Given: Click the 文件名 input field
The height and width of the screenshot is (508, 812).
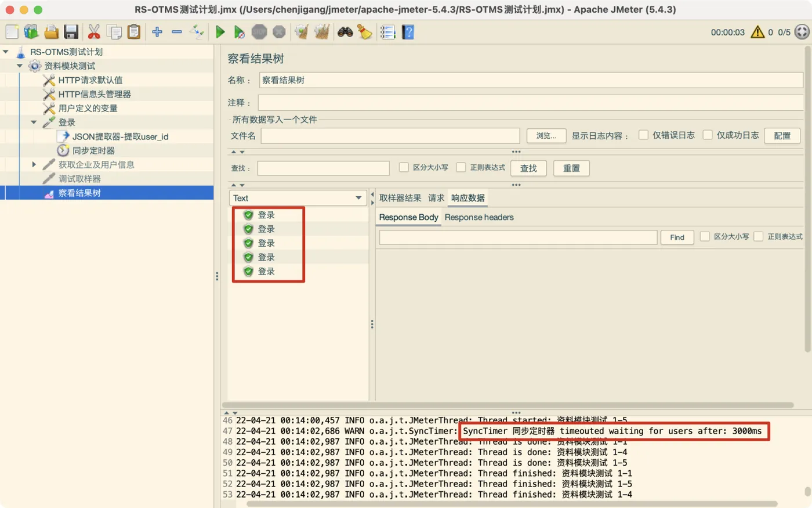Looking at the screenshot, I should [x=390, y=136].
